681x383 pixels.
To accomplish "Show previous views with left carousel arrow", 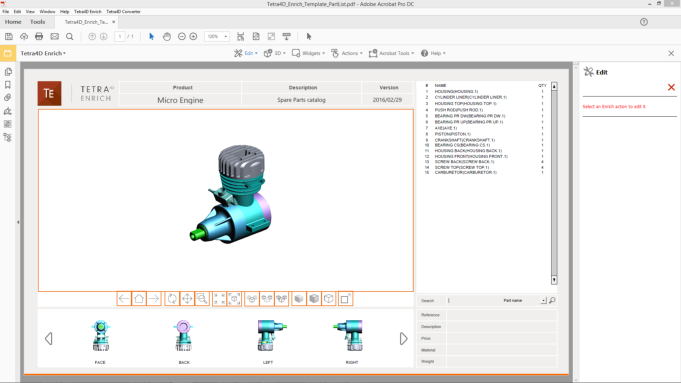I will [49, 339].
